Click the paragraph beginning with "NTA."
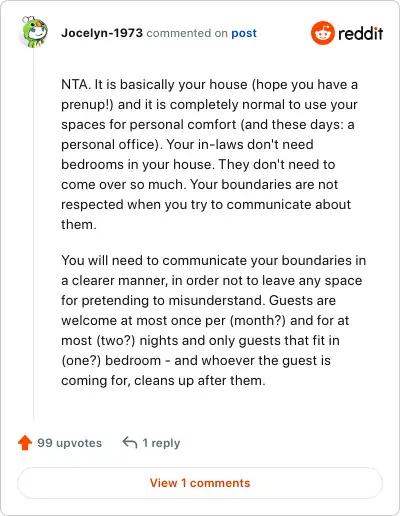This screenshot has height=516, width=400. tap(209, 154)
